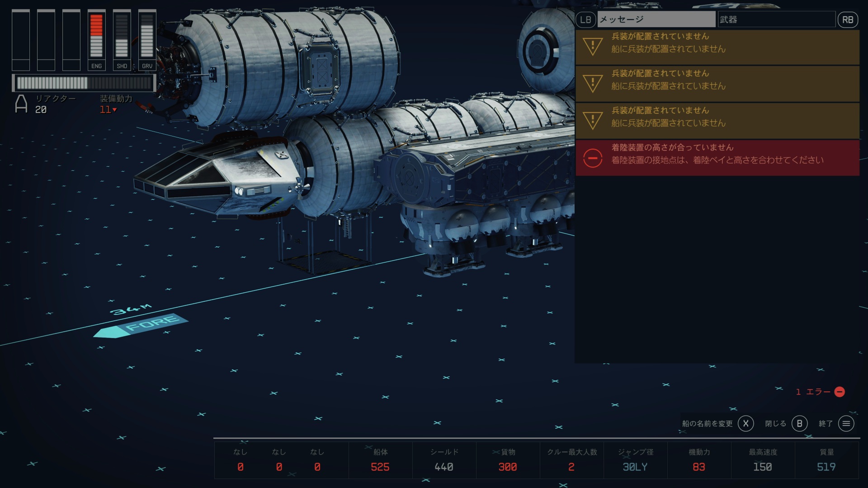Click the 質量 stat value 519
This screenshot has width=868, height=488.
point(826,467)
